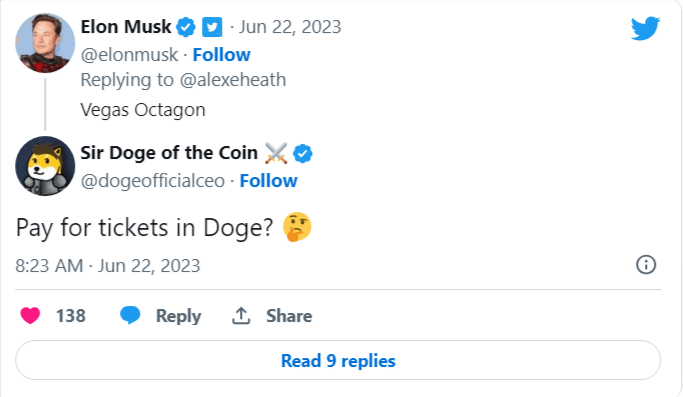
Task: Open the tweet info icon
Action: (x=646, y=265)
